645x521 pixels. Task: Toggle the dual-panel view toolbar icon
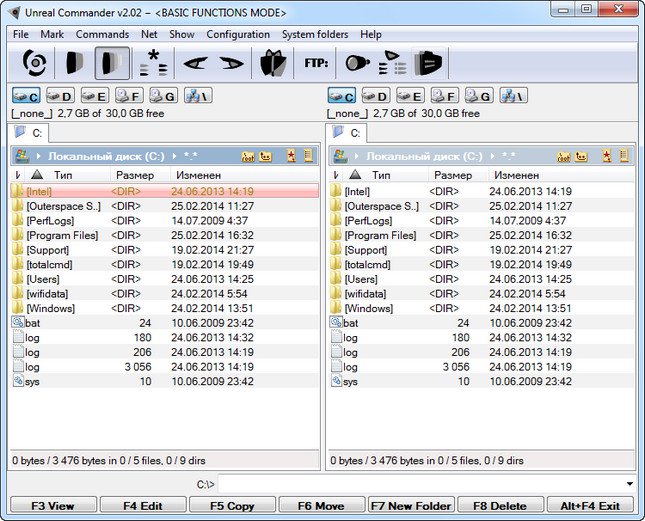tap(112, 63)
